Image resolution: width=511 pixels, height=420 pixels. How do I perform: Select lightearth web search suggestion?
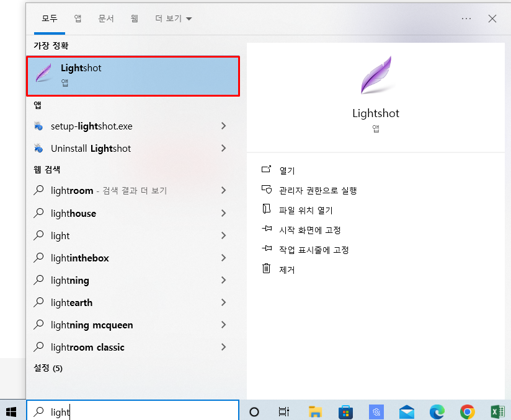pyautogui.click(x=133, y=302)
